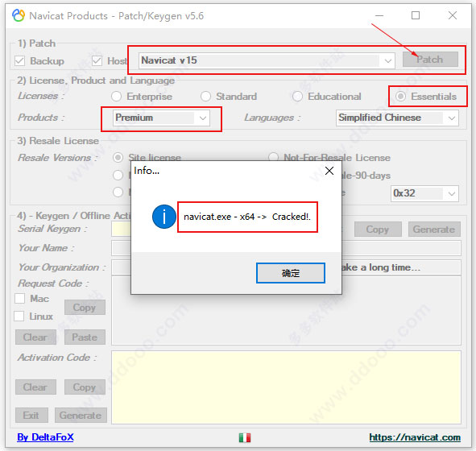Maximize the Patch/Keygen window
Image resolution: width=476 pixels, height=451 pixels.
(x=416, y=15)
